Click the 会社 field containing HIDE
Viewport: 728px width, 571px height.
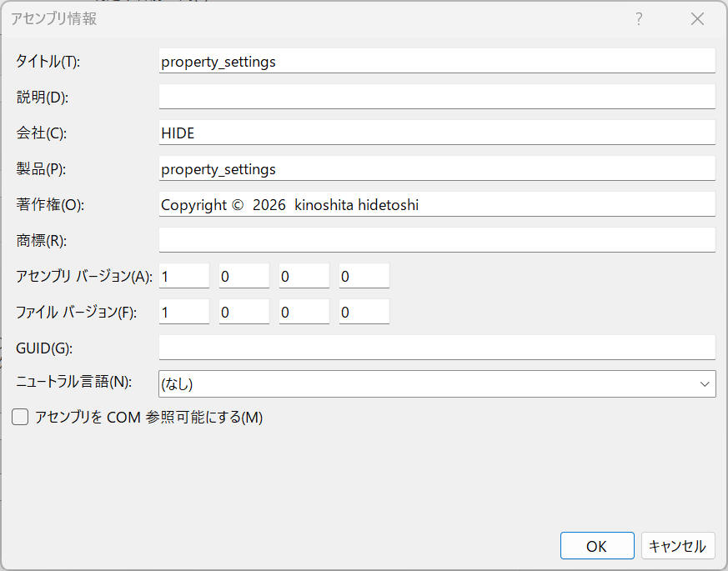coord(437,133)
